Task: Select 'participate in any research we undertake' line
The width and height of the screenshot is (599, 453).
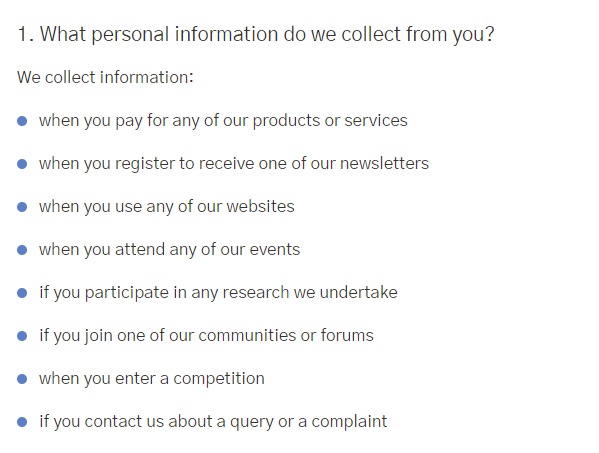Action: point(218,293)
